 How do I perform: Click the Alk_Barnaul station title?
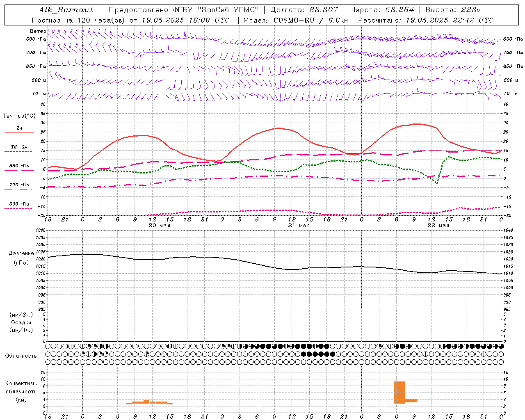pyautogui.click(x=66, y=10)
